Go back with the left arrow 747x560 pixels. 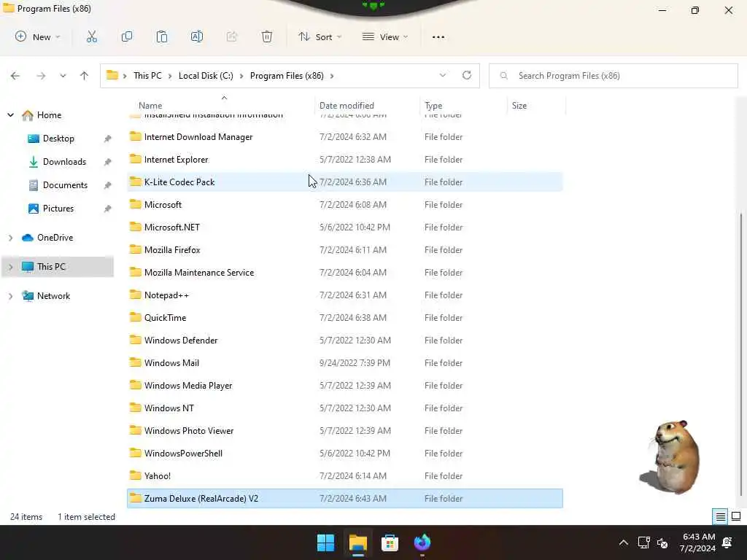[15, 76]
